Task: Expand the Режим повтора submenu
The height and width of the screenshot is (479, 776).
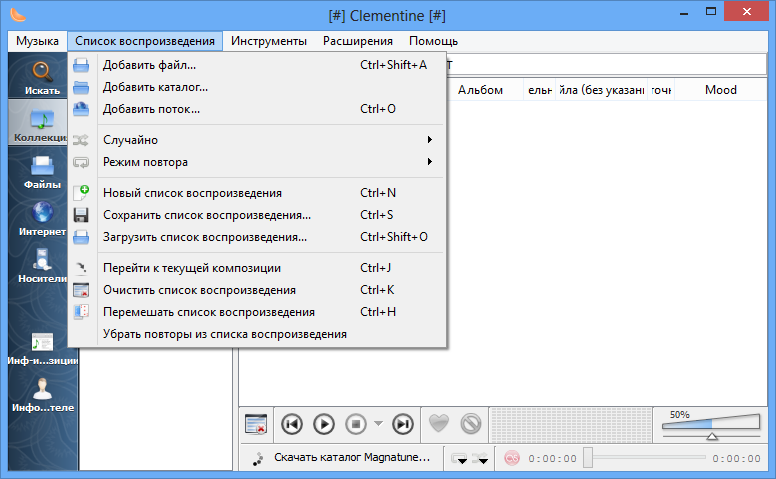Action: (x=257, y=162)
